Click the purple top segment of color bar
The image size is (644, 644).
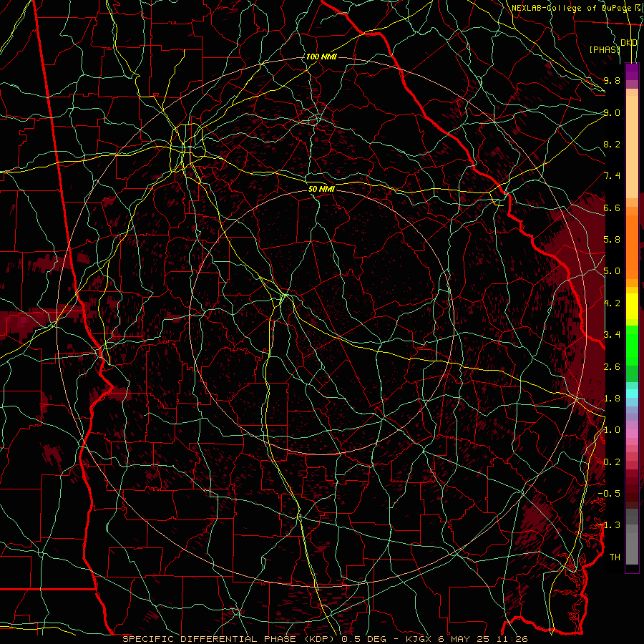(x=632, y=72)
